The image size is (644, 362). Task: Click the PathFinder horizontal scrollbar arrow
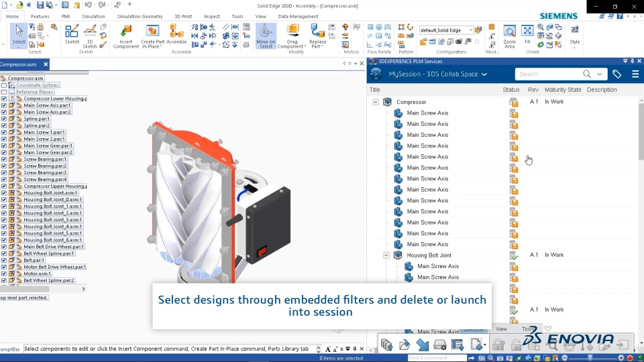pyautogui.click(x=83, y=289)
